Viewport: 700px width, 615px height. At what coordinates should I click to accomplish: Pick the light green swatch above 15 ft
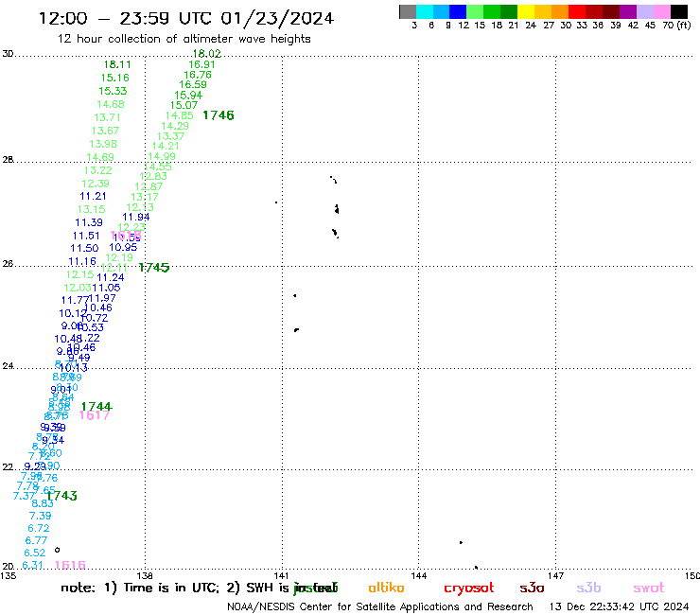pyautogui.click(x=475, y=11)
